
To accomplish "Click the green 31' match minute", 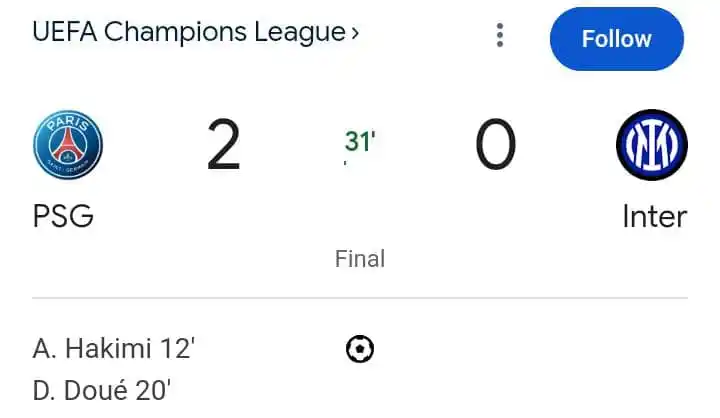I will tap(360, 141).
